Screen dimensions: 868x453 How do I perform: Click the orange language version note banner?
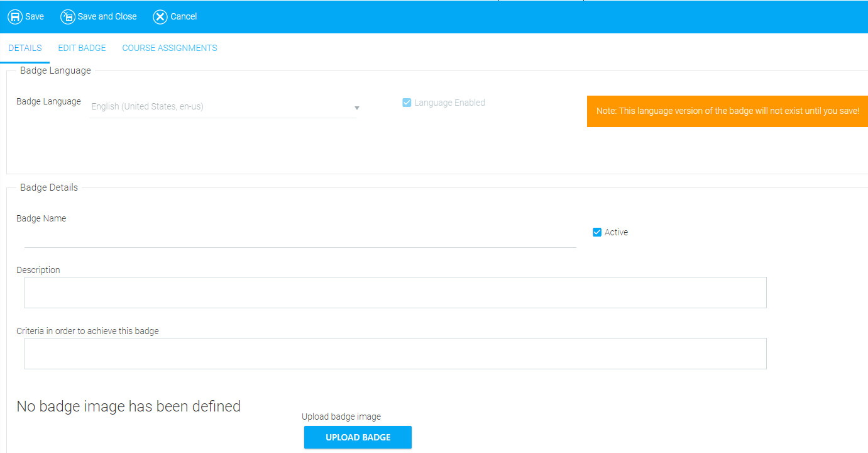[x=727, y=111]
